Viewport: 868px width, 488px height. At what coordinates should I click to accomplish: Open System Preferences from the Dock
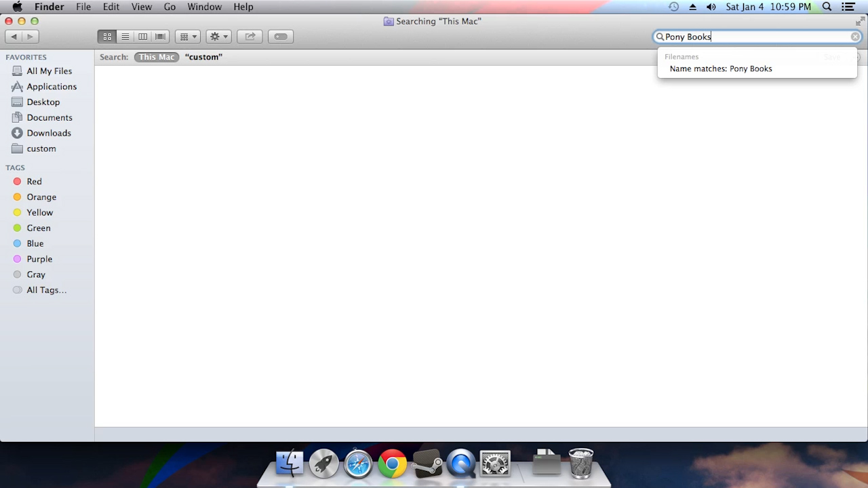495,464
